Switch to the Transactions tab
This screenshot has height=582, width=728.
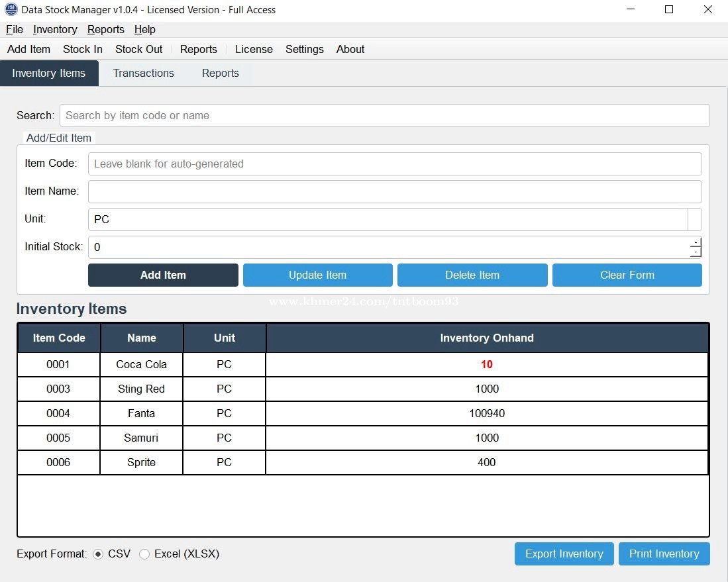[144, 73]
